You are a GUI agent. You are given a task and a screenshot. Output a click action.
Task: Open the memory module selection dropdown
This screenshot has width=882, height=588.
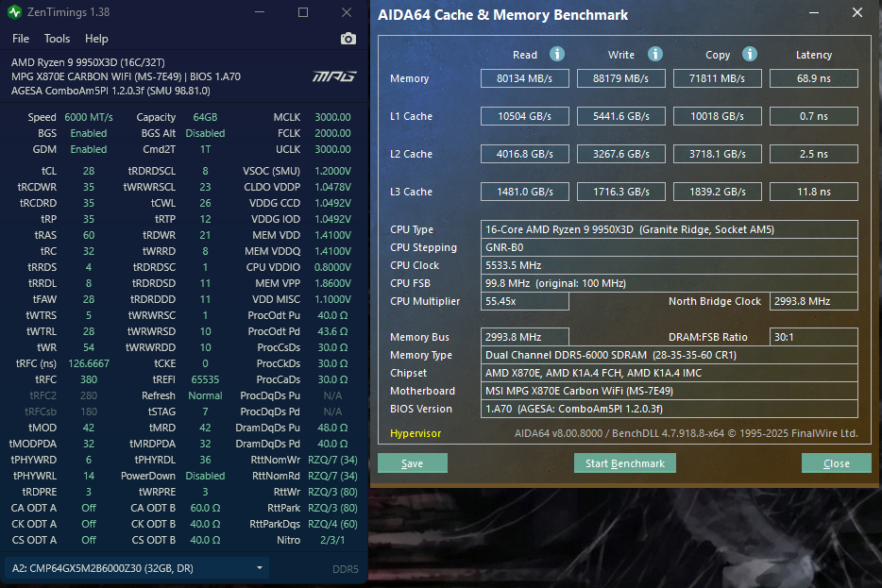pos(137,568)
